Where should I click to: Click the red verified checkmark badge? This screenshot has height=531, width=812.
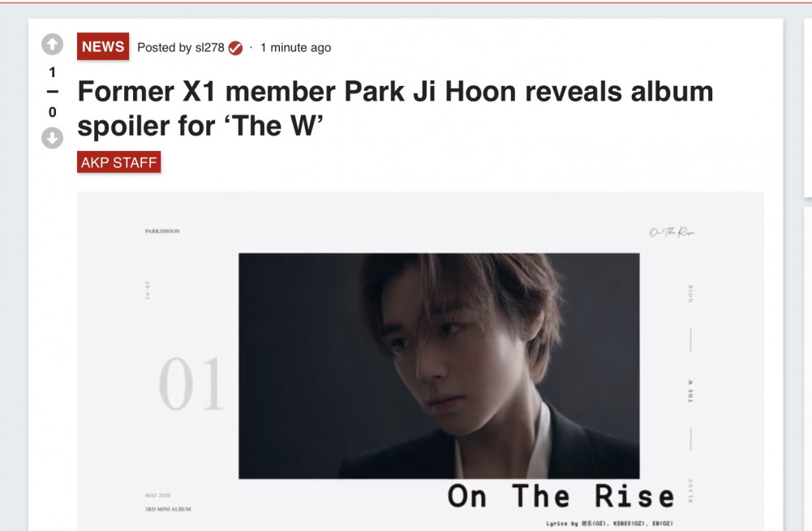pyautogui.click(x=235, y=48)
